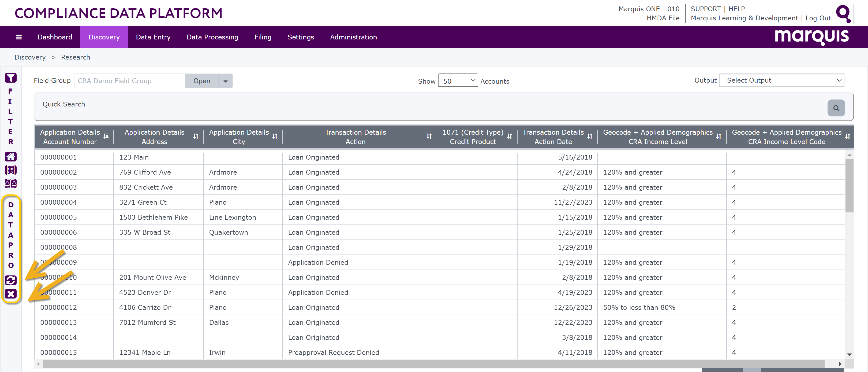Click action date 12/26/2023

[x=573, y=308]
